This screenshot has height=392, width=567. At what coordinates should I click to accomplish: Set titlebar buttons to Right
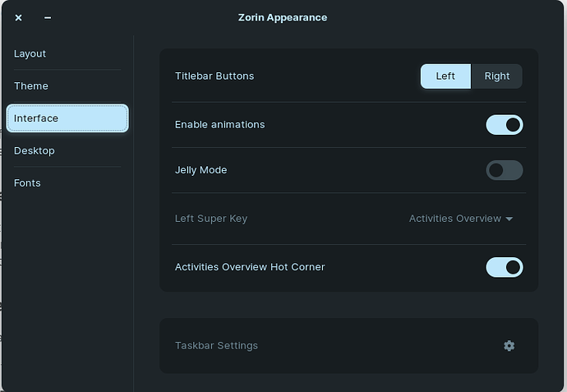tap(497, 76)
